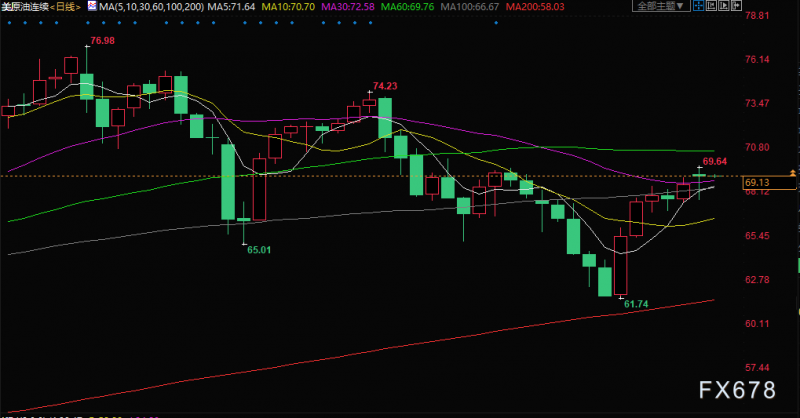800x418 pixels.
Task: Click the MA10:70.70 value
Action: coord(288,7)
